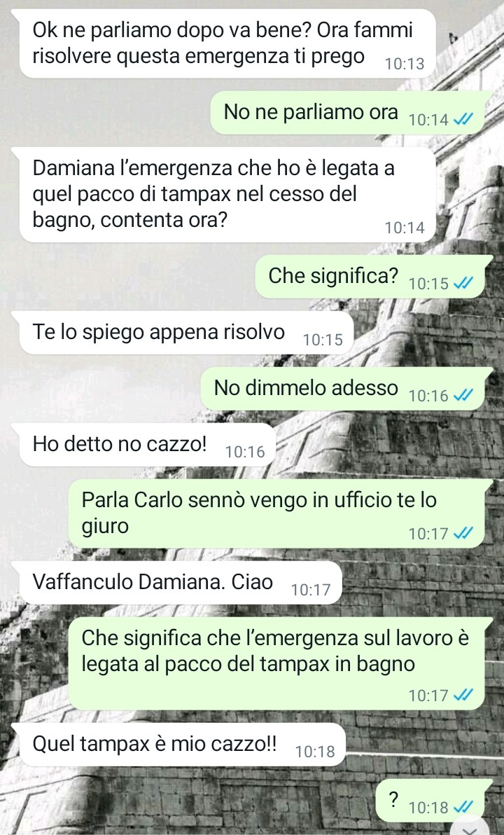Tap the read ticks on 'No dimmelo adesso'
The width and height of the screenshot is (504, 835).
[463, 396]
